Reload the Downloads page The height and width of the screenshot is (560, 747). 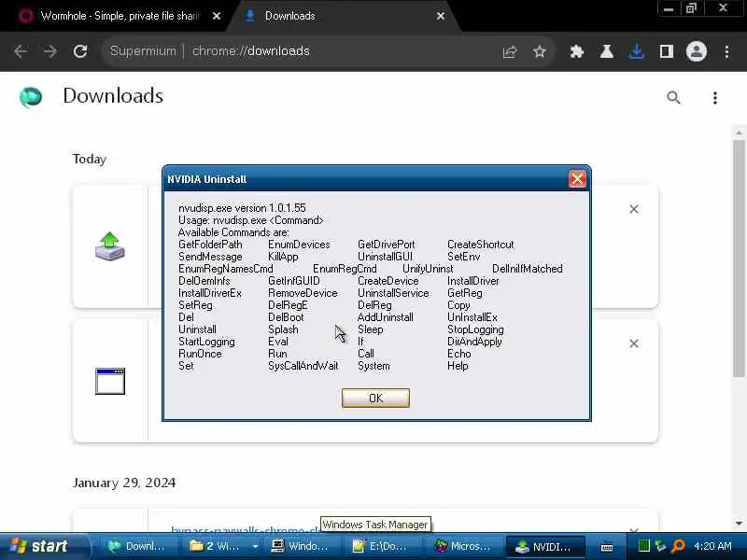click(80, 51)
